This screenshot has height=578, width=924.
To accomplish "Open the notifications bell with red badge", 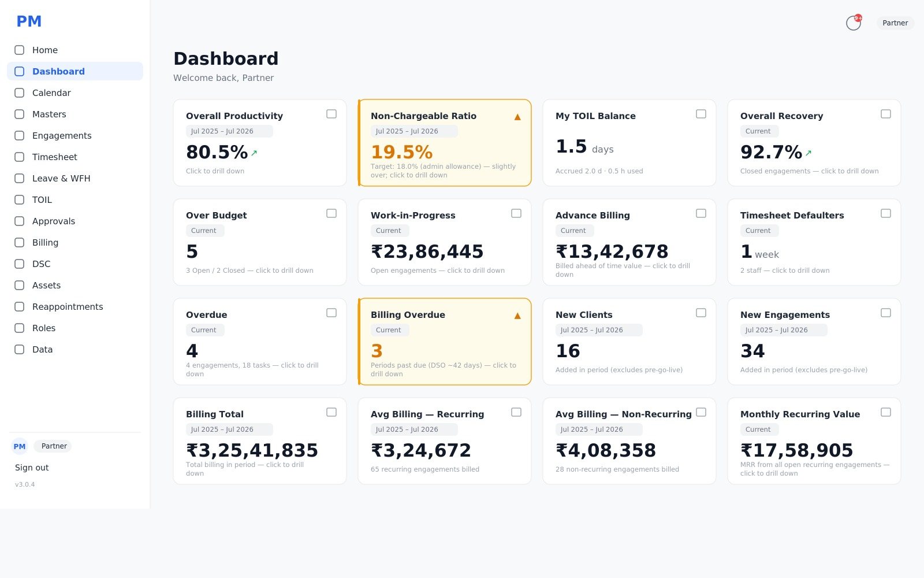I will point(854,23).
